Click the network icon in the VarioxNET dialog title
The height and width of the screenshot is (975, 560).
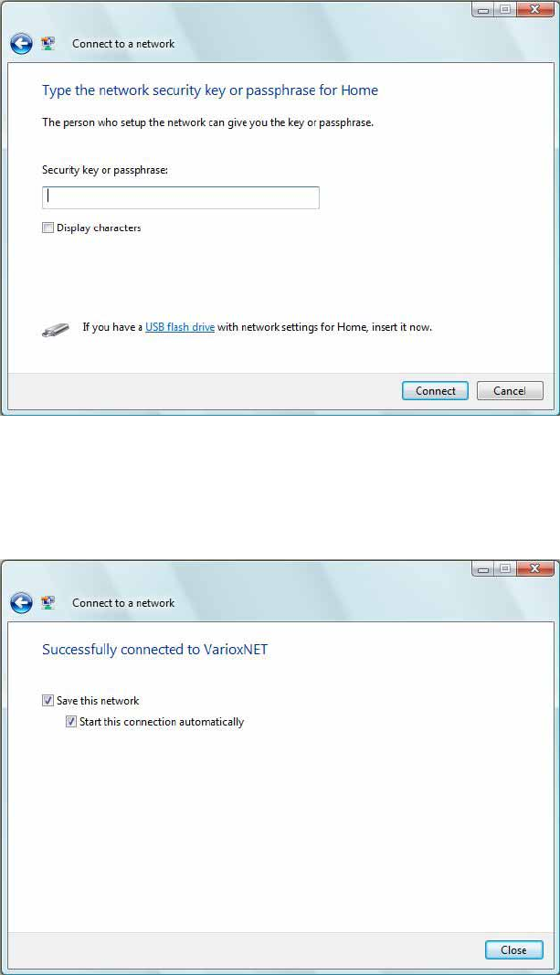point(48,602)
